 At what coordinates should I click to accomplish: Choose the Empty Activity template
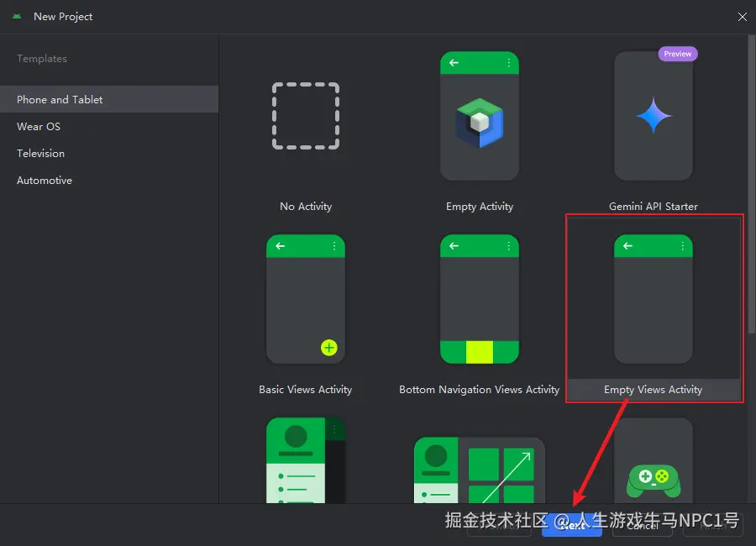480,128
